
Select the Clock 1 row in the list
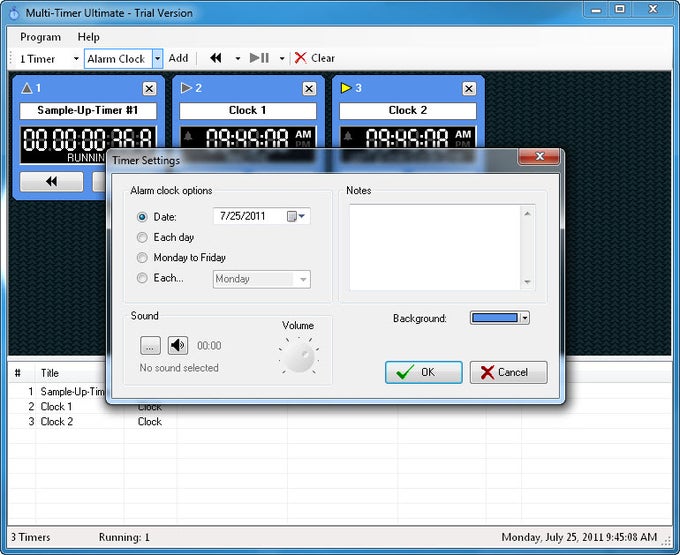click(340, 407)
